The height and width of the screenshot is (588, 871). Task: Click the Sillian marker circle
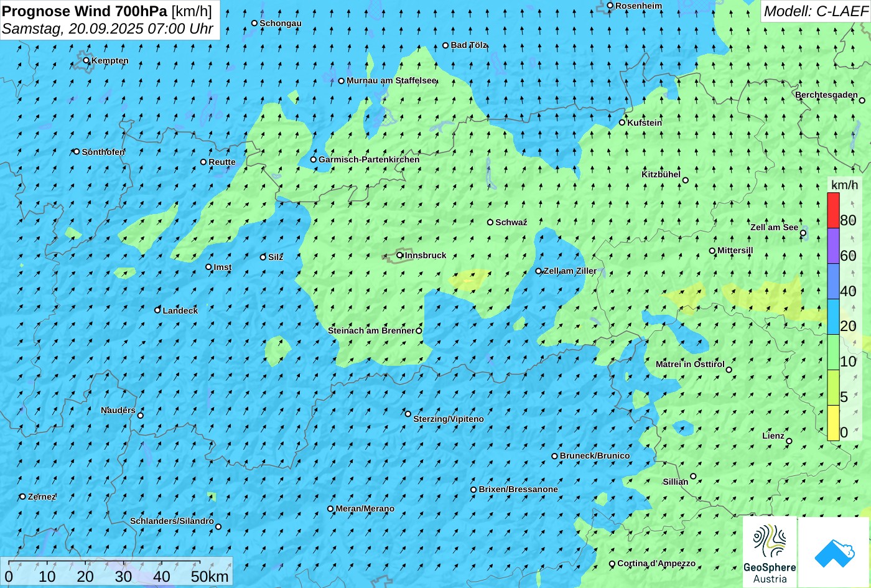tap(693, 476)
